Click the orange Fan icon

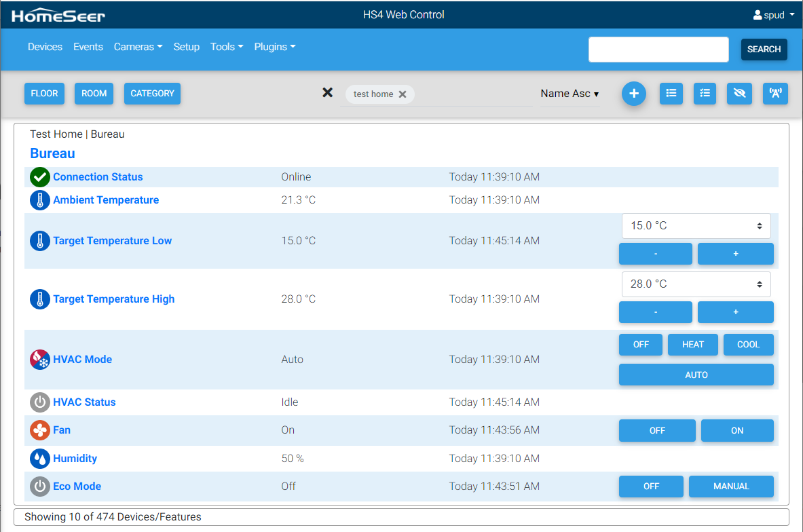[x=40, y=430]
